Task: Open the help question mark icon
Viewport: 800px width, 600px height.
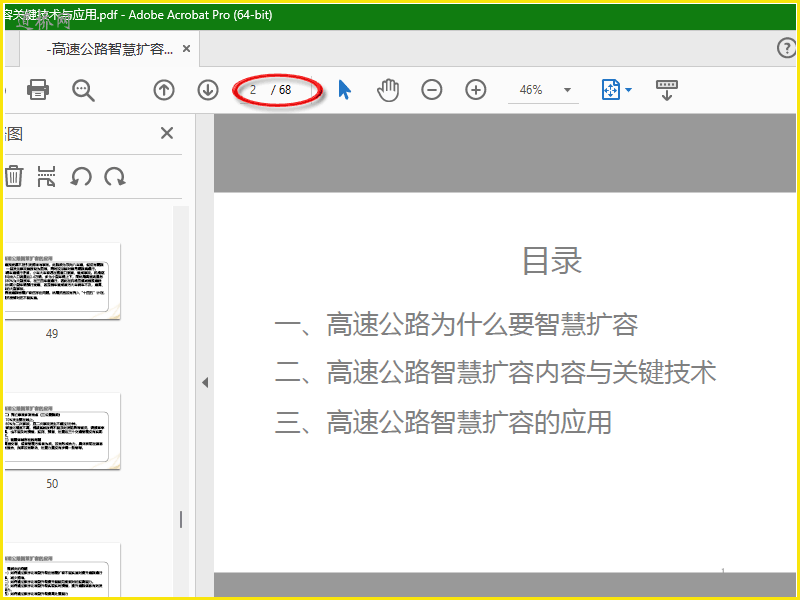Action: (x=786, y=48)
